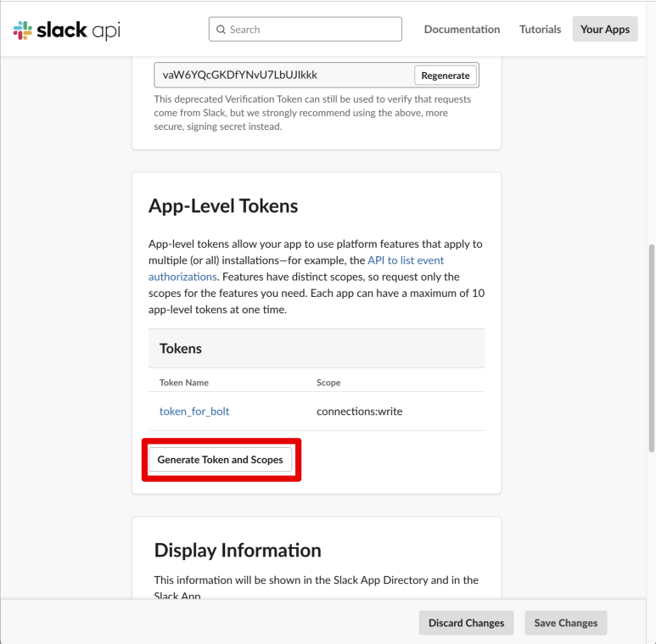
Task: Go to Your Apps
Action: coord(605,29)
